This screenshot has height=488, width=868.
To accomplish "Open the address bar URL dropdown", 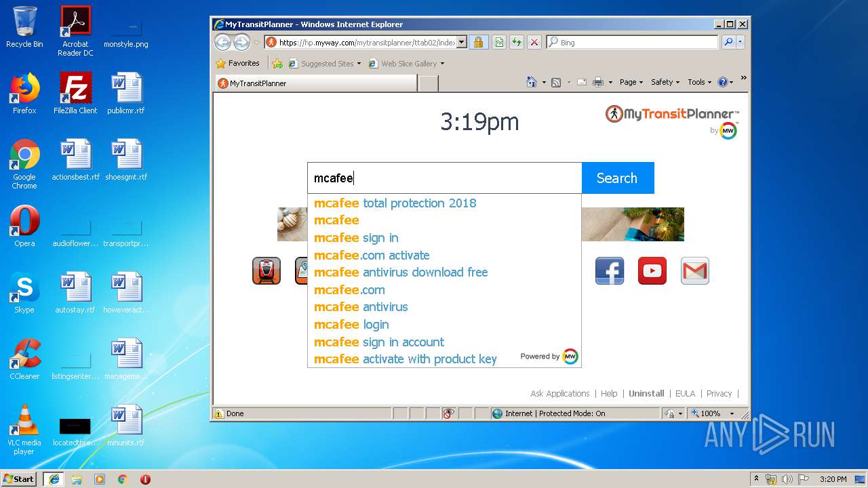I will click(x=462, y=42).
